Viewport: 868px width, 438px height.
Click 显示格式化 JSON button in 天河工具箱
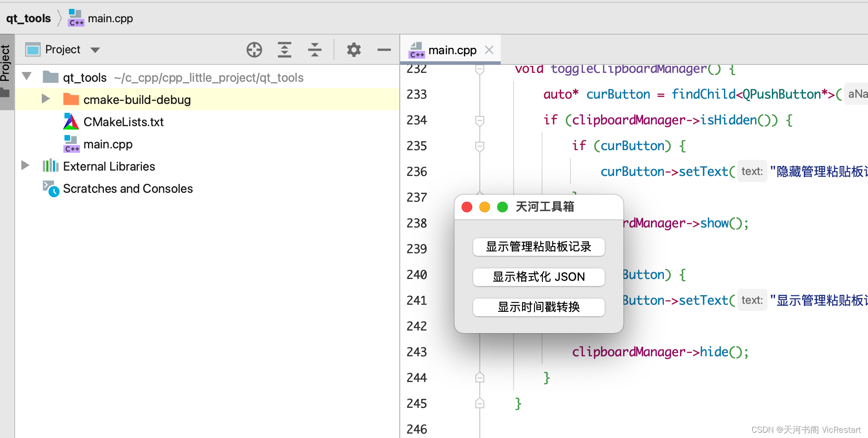pos(539,277)
